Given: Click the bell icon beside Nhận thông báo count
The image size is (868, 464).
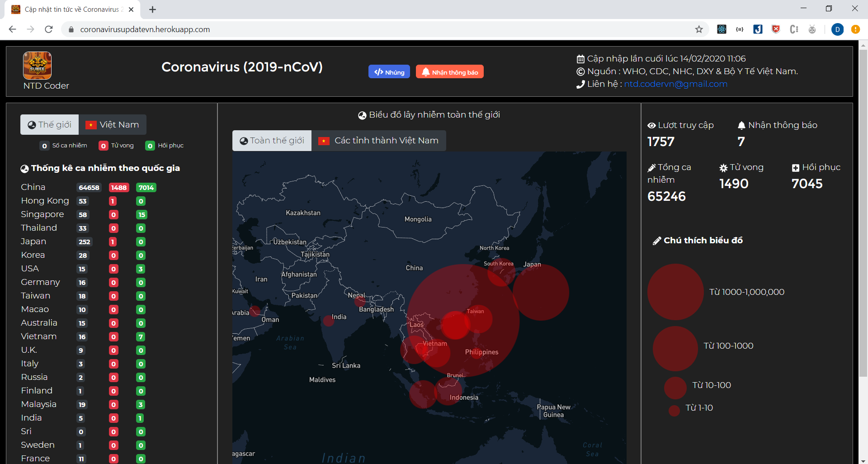Looking at the screenshot, I should [x=741, y=125].
